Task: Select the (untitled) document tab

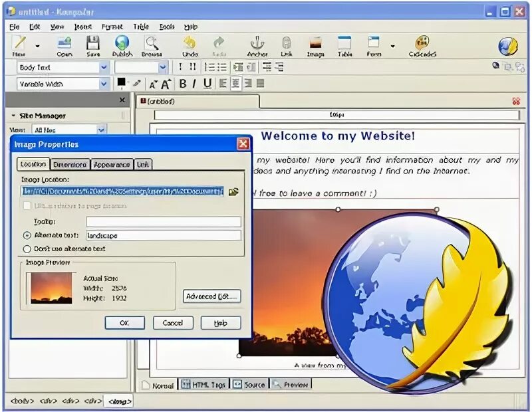Action: pyautogui.click(x=198, y=101)
